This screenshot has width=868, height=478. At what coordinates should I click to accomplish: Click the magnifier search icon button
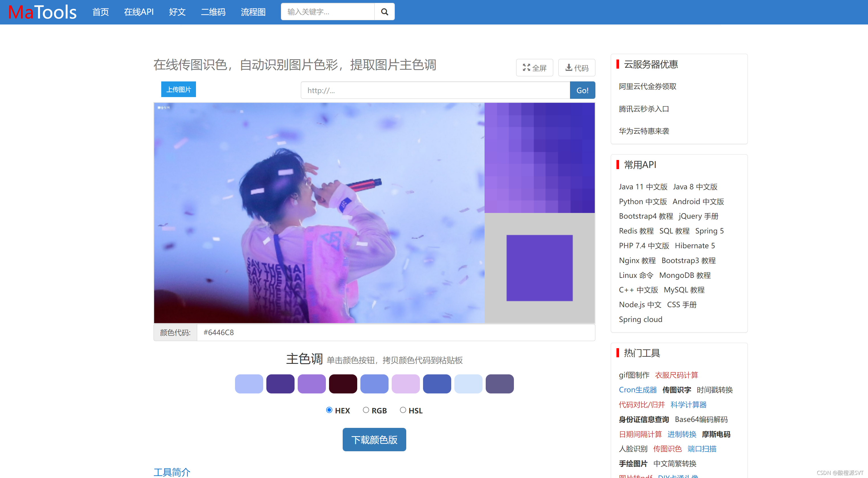[384, 12]
